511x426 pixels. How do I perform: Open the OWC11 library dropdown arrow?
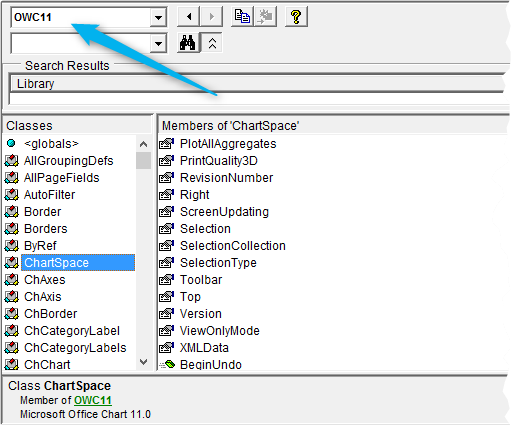click(158, 17)
